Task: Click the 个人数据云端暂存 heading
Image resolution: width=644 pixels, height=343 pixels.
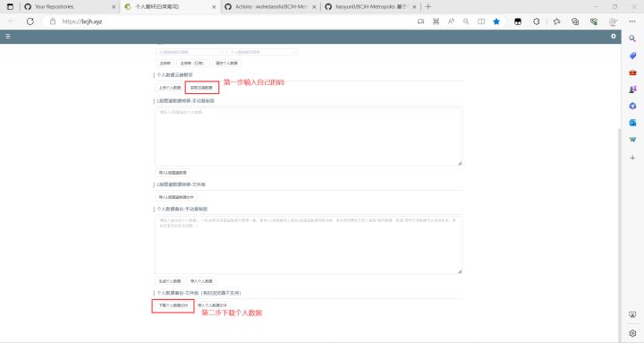Action: tap(174, 75)
